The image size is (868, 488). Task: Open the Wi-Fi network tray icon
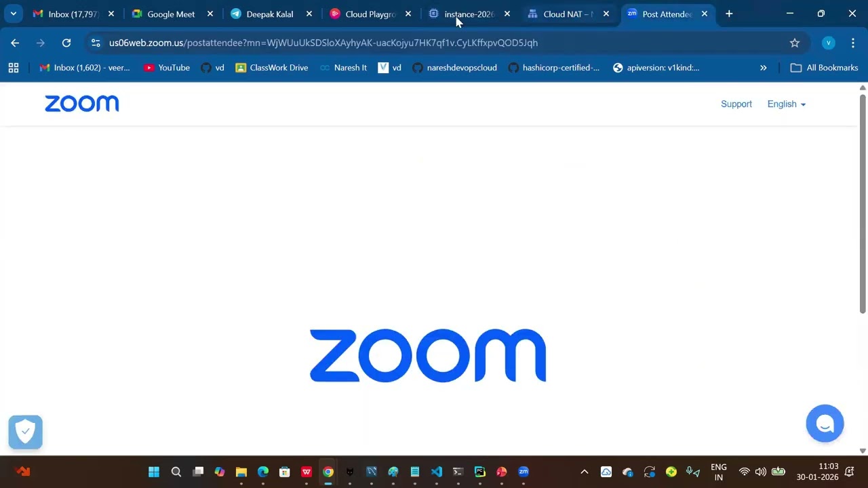point(744,472)
